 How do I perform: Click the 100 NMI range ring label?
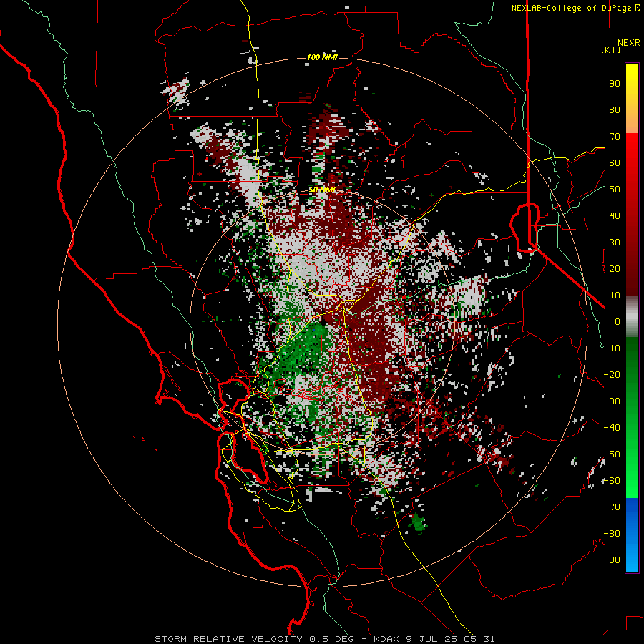coord(322,57)
